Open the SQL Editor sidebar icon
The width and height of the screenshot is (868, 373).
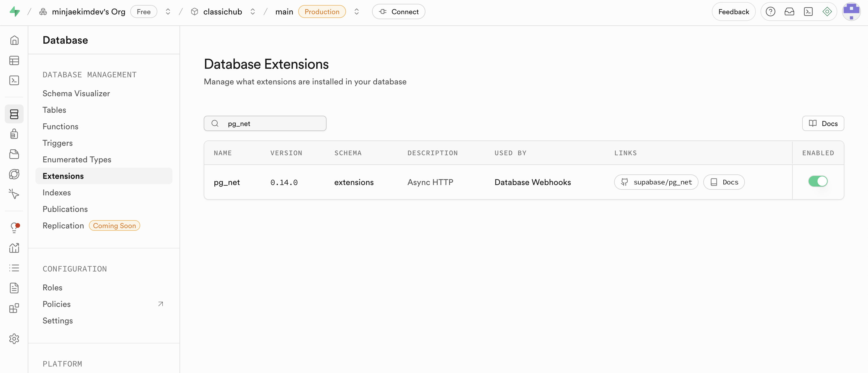point(14,81)
